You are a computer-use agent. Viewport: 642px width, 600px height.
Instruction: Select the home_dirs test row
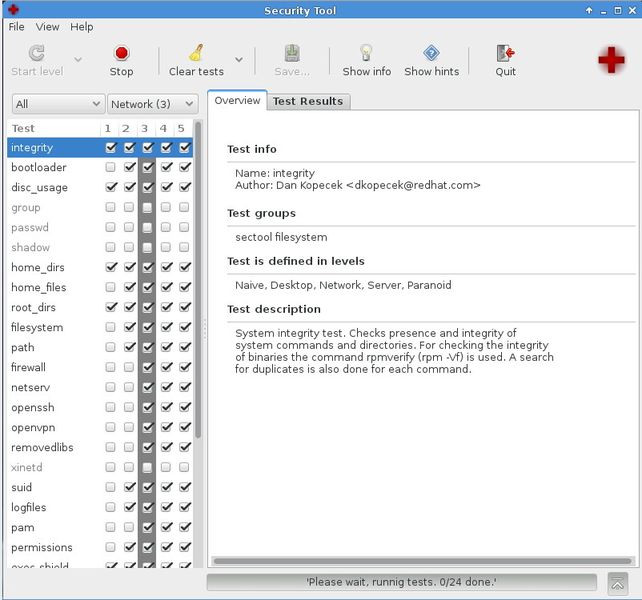pyautogui.click(x=100, y=267)
